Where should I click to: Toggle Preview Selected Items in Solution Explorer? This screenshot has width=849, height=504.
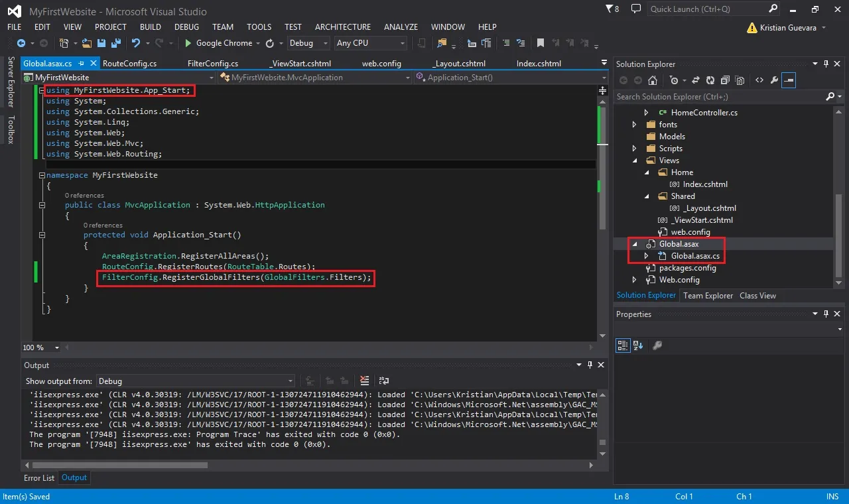pos(789,80)
